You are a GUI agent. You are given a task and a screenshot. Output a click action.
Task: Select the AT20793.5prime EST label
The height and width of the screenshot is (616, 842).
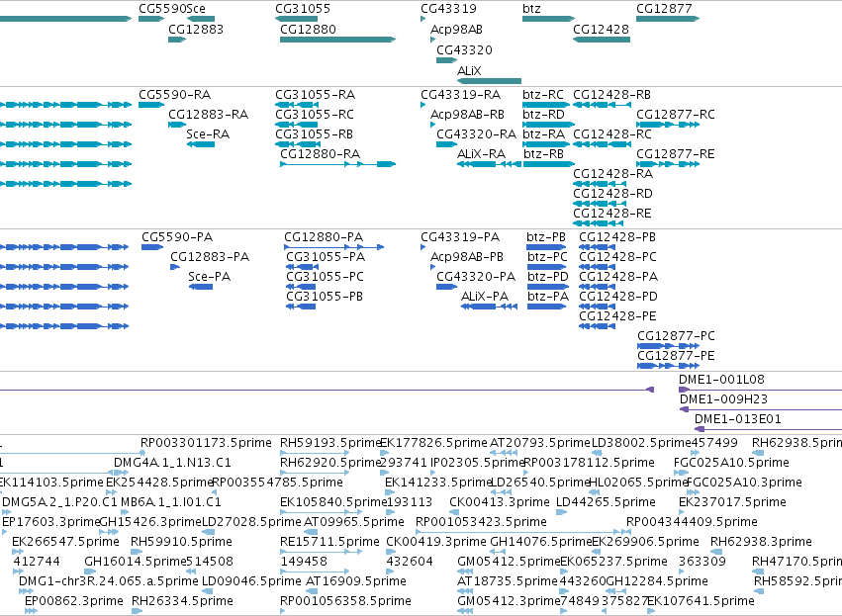point(540,443)
